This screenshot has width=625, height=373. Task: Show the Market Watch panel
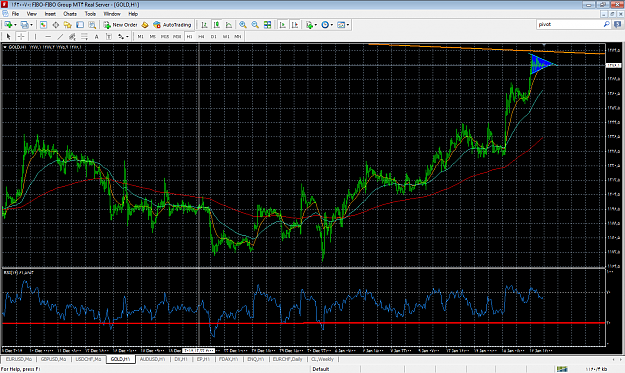(x=43, y=25)
